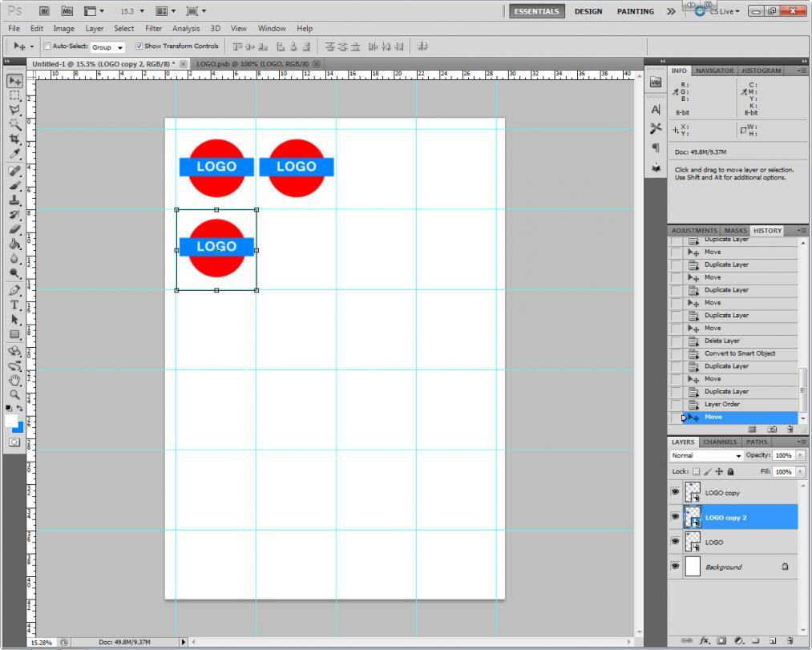Open the layer Fill slider arrow
The width and height of the screenshot is (812, 650).
[x=801, y=472]
